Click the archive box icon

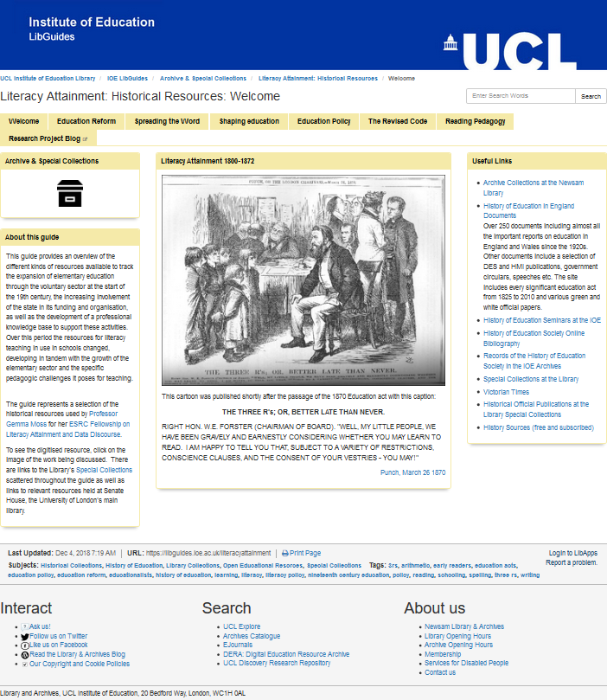[69, 193]
